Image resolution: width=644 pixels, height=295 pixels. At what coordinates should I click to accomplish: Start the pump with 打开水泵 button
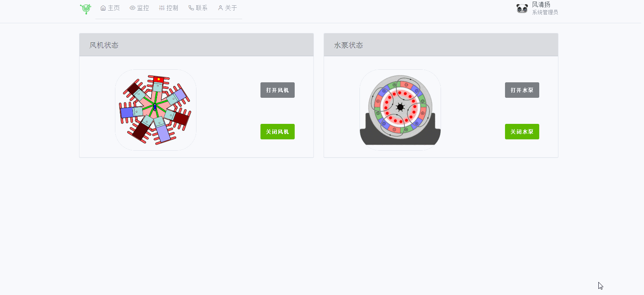522,90
